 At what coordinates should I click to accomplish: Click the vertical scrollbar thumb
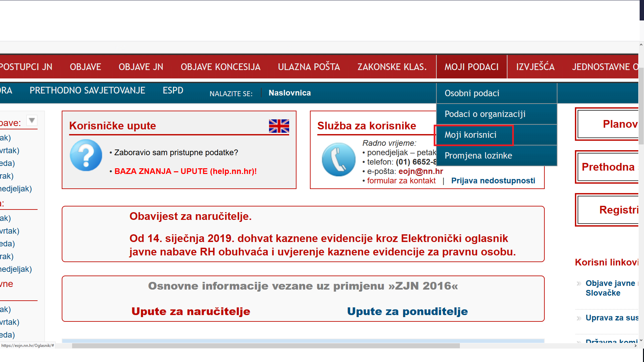(641, 106)
